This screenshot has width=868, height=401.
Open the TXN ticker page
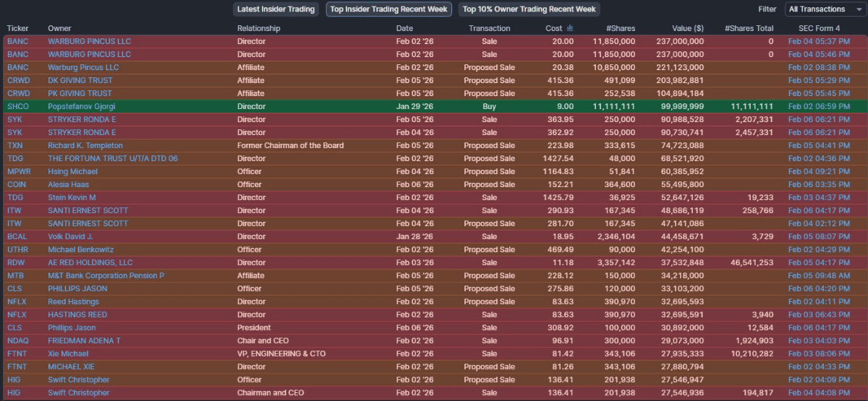15,145
